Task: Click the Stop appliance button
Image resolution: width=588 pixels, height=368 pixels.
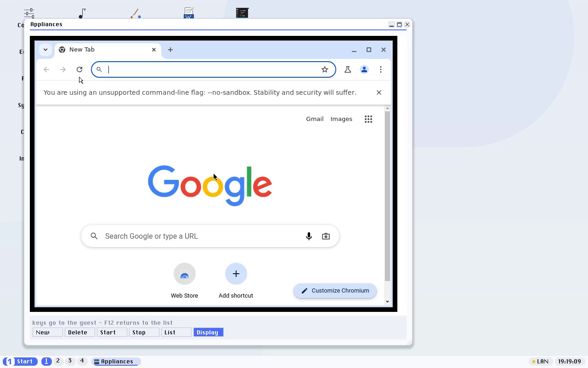Action: pyautogui.click(x=144, y=332)
